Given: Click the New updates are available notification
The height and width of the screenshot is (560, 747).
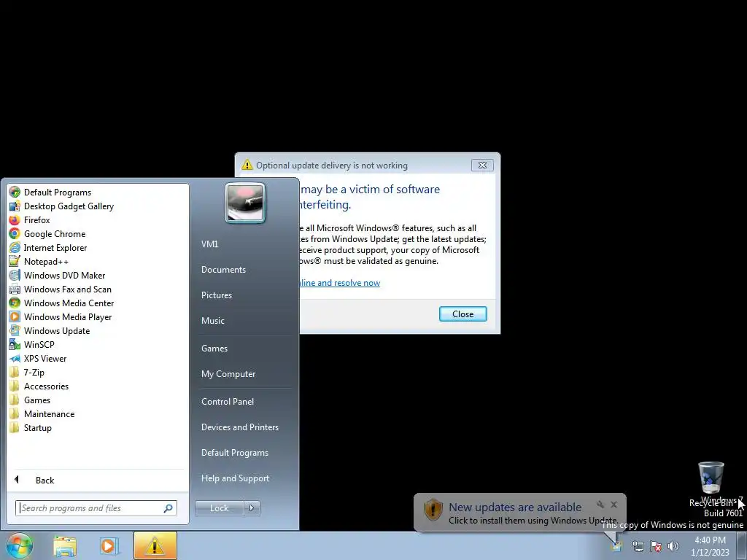Looking at the screenshot, I should [515, 507].
